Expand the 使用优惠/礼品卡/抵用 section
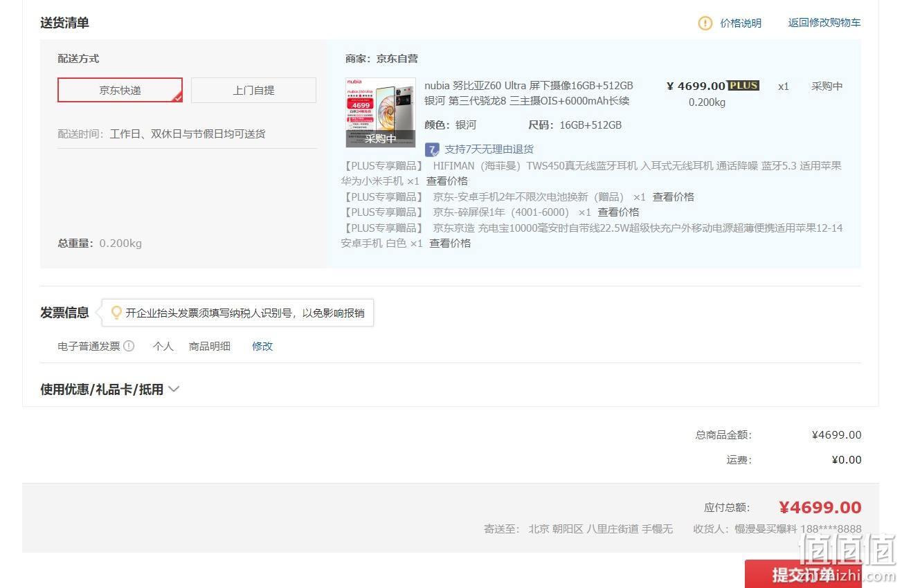This screenshot has height=588, width=902. pyautogui.click(x=109, y=389)
